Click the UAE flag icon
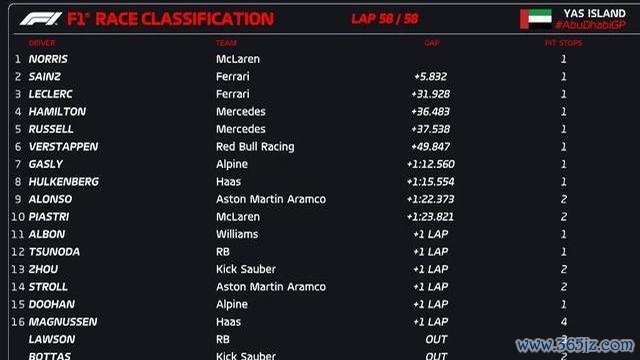 (x=536, y=19)
